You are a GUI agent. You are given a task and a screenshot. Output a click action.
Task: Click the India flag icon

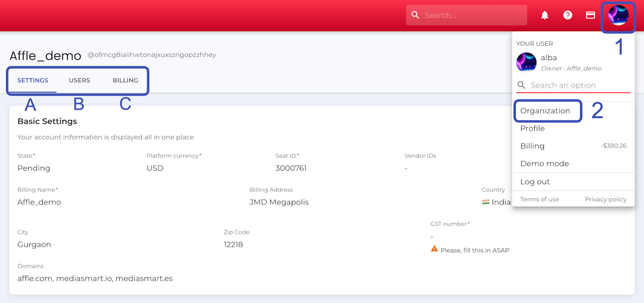click(x=486, y=202)
